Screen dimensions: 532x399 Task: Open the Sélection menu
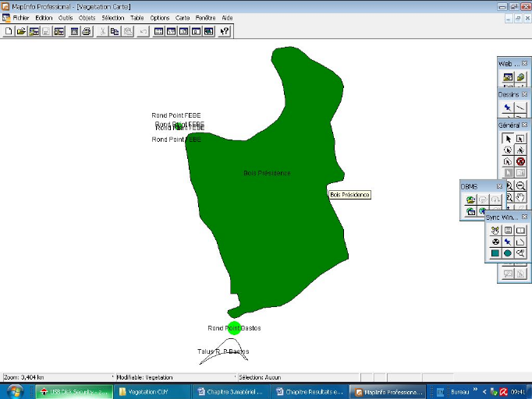(112, 17)
